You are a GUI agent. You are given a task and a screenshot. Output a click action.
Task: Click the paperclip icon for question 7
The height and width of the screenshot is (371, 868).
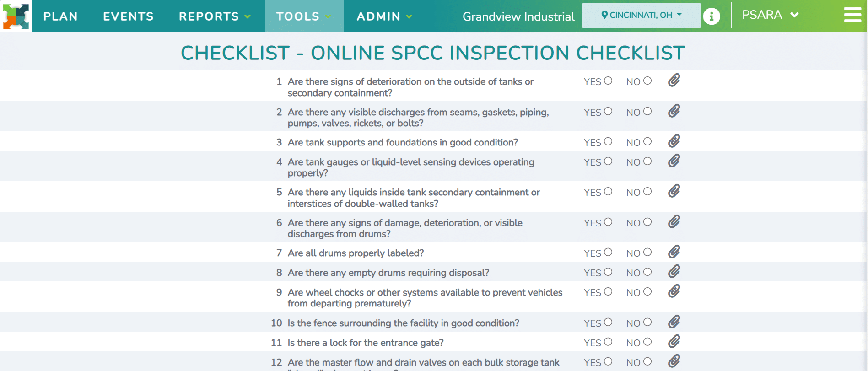[674, 252]
